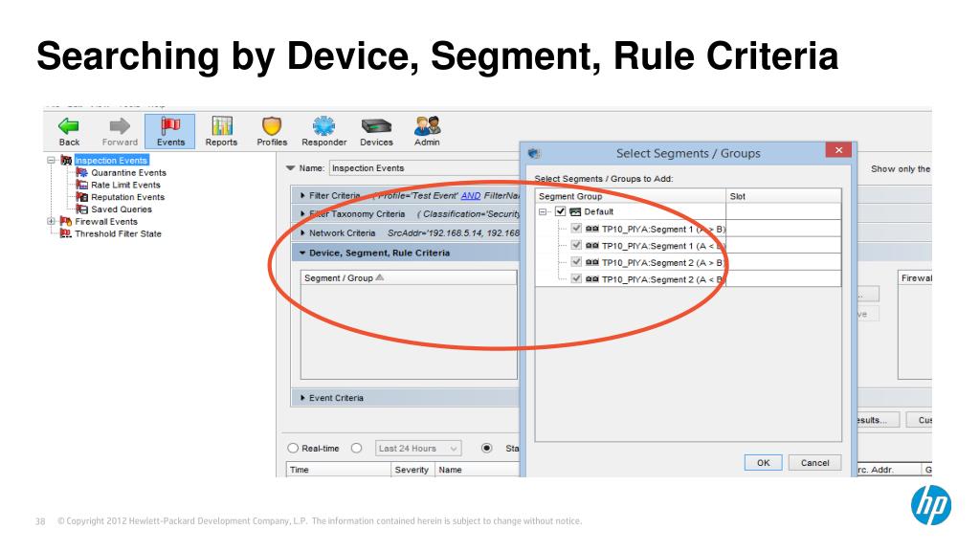Select Saved Queries in the tree
980x551 pixels.
[x=122, y=209]
